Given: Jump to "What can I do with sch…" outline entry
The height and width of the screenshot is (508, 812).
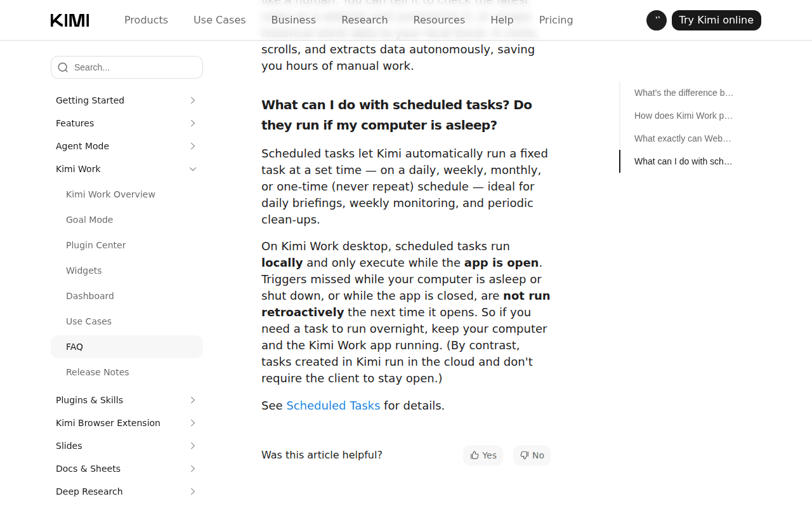Looking at the screenshot, I should point(684,161).
